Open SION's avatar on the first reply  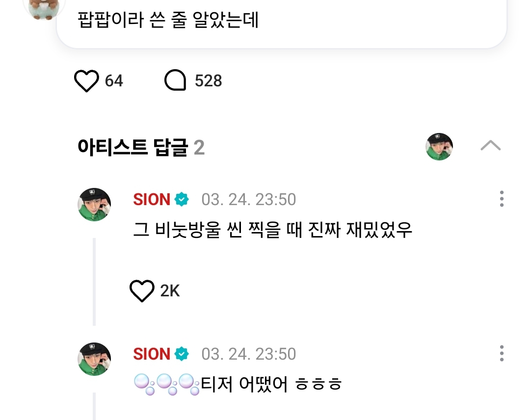click(94, 204)
